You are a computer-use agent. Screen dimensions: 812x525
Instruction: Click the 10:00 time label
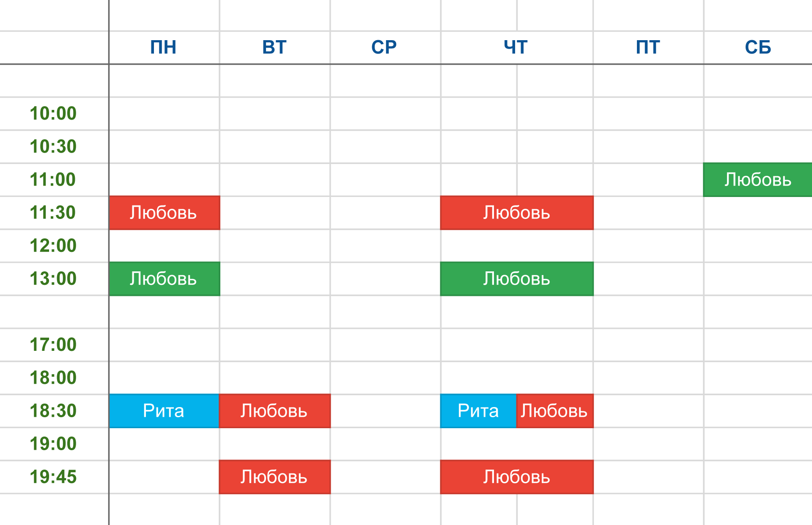[x=53, y=114]
